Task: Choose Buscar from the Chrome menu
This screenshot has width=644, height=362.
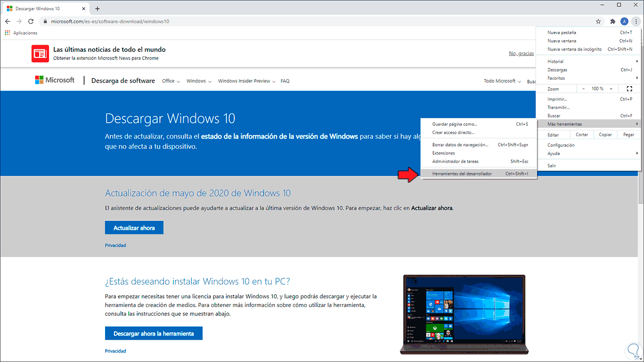Action: [x=589, y=116]
